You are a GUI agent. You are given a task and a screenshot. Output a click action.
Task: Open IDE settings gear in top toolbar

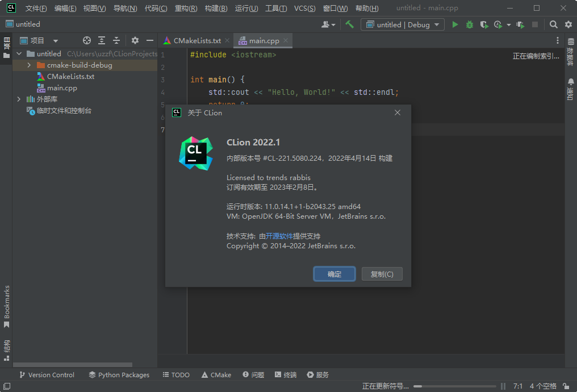click(568, 24)
